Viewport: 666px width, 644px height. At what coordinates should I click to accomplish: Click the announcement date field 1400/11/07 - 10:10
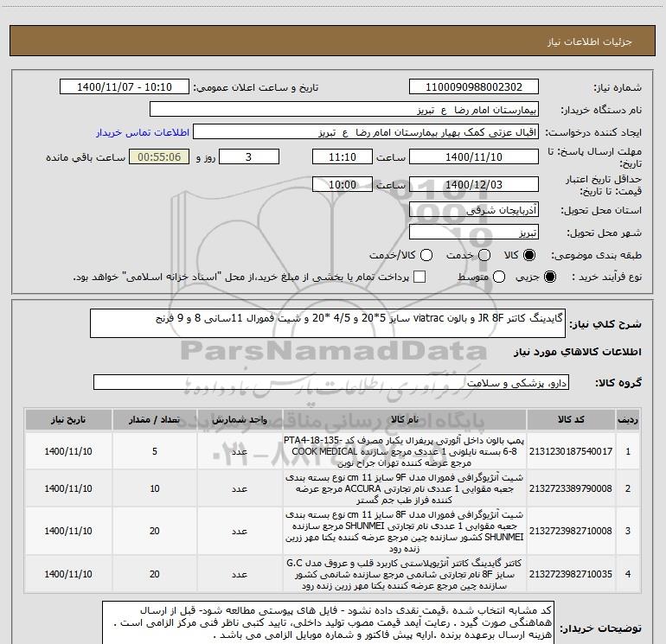[125, 87]
